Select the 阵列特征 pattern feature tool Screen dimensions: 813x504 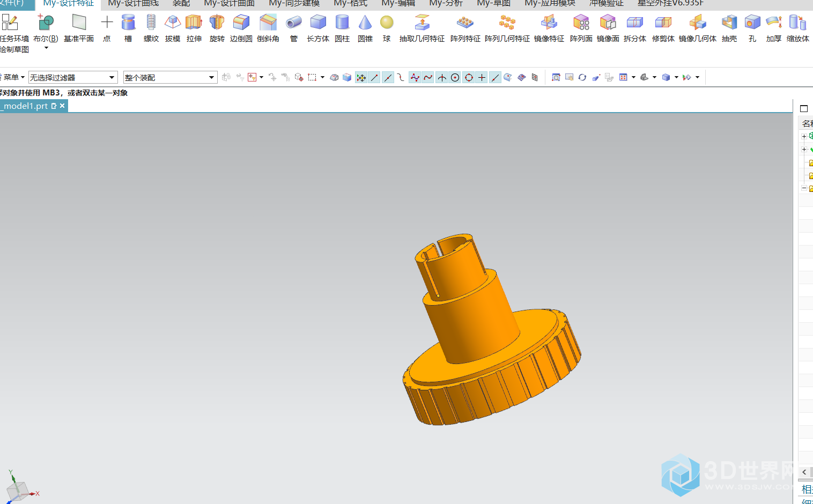[x=465, y=28]
